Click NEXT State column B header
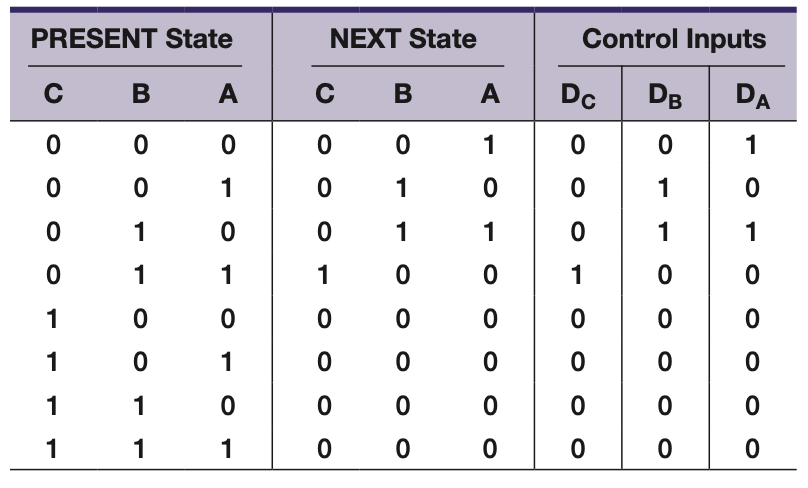Screen dimensions: 808x488 point(403,94)
